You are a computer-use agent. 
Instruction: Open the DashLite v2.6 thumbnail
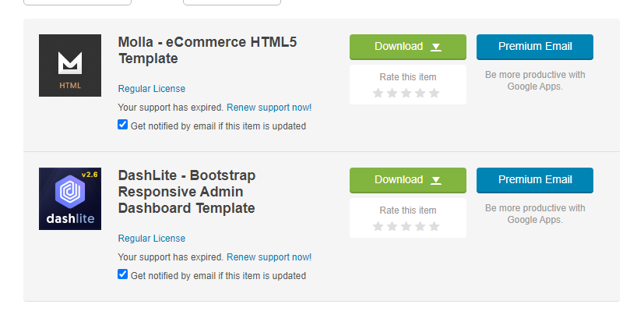[70, 199]
